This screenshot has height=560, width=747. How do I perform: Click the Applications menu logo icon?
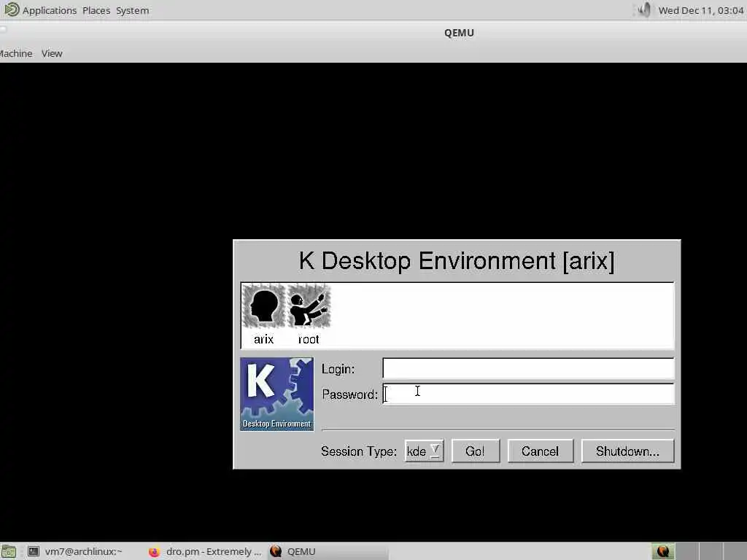point(12,9)
